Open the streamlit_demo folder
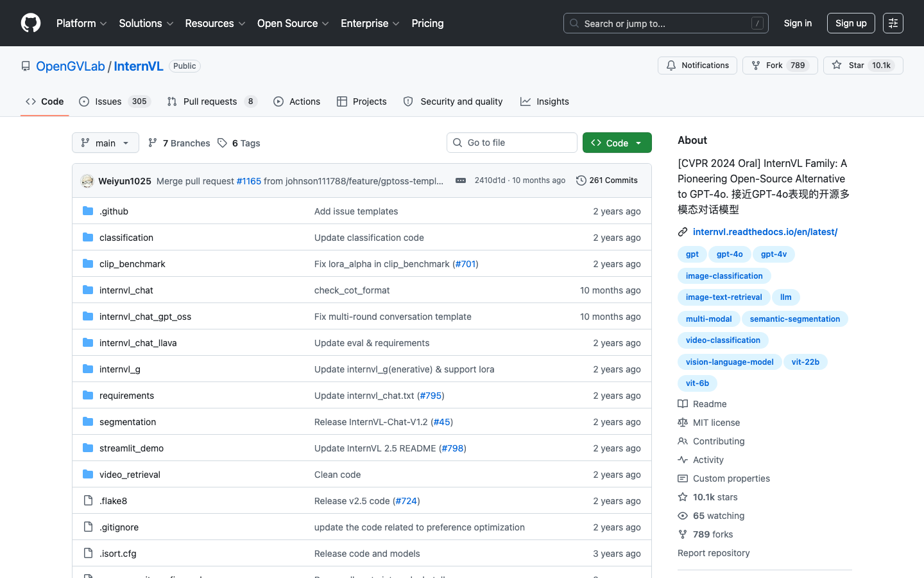 tap(132, 448)
